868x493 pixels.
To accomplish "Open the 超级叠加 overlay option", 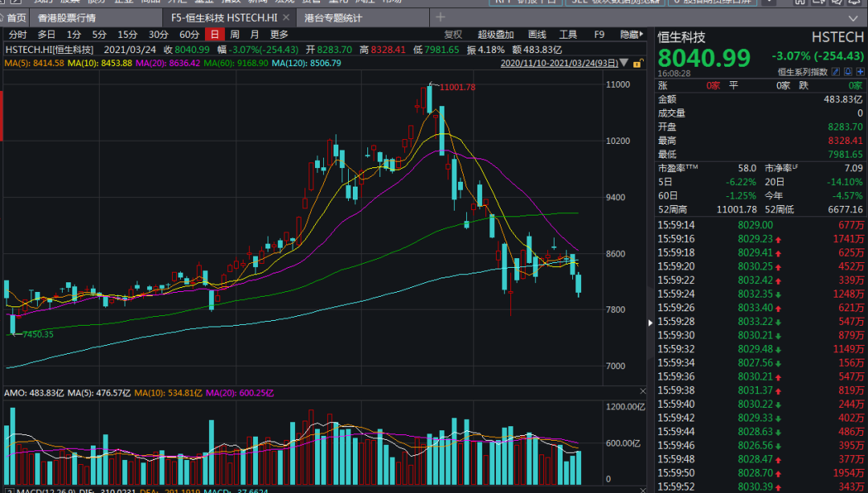I will click(495, 35).
